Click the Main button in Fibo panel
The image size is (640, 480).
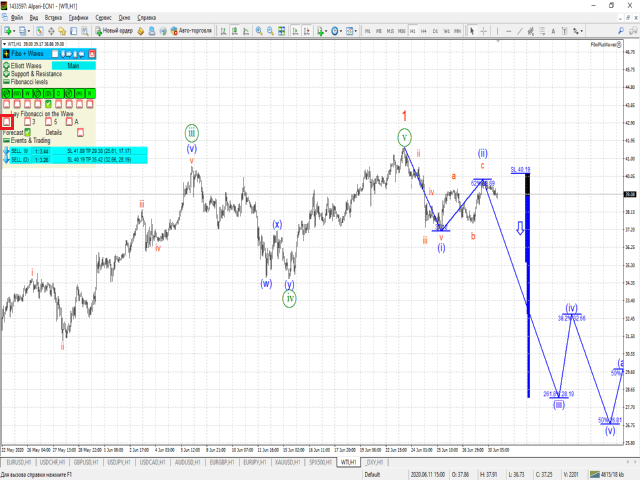click(74, 66)
